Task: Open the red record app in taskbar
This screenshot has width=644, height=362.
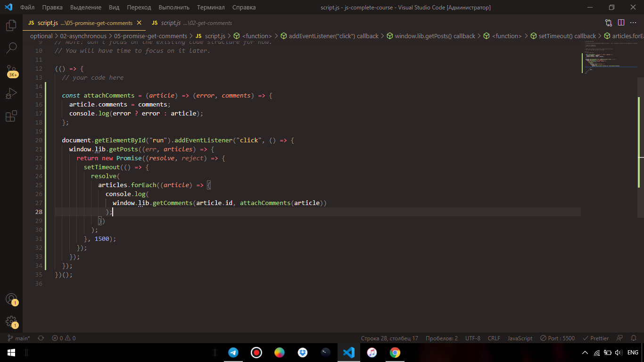Action: point(256,353)
